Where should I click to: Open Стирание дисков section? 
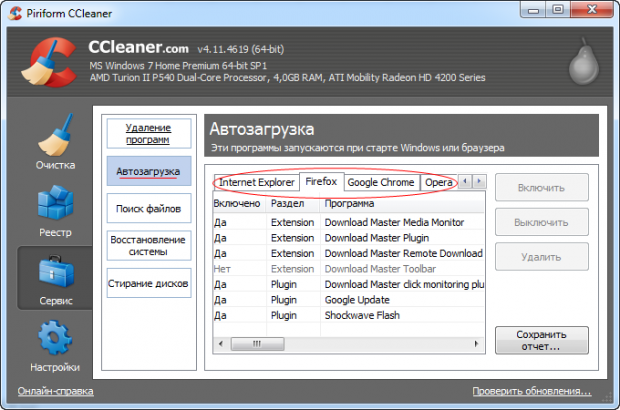coord(149,283)
